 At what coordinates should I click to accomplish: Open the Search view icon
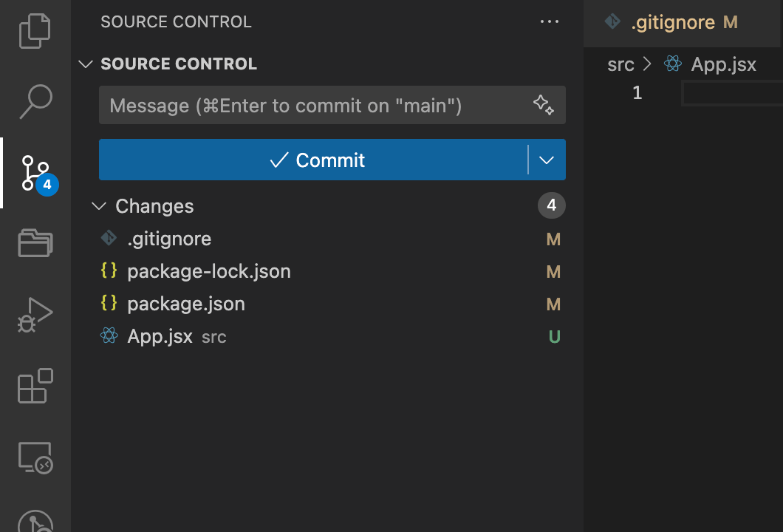(35, 100)
